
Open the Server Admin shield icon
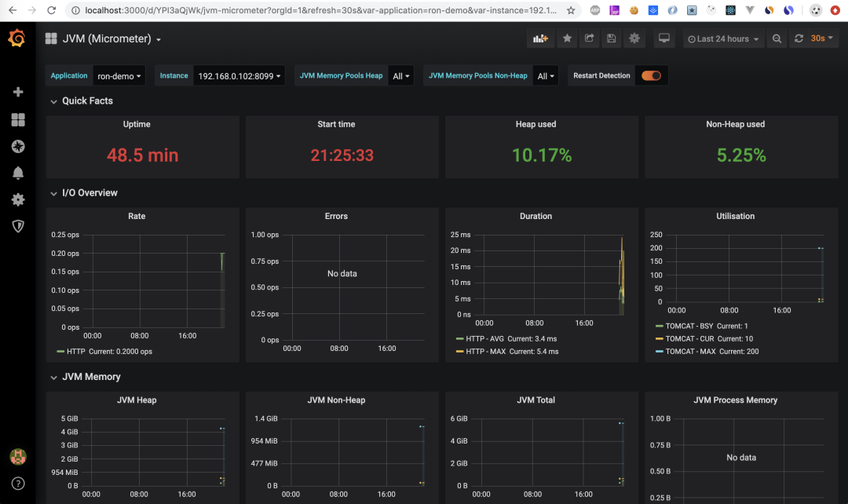click(x=18, y=226)
